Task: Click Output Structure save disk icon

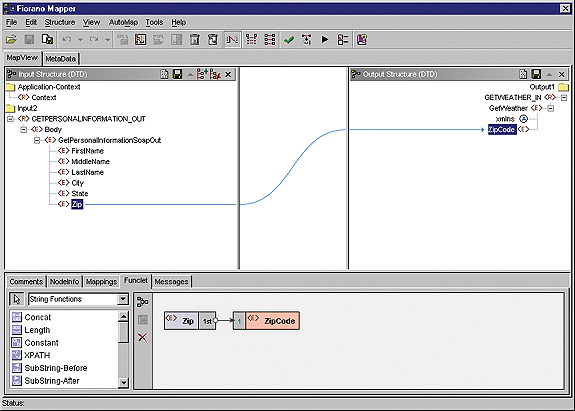Action: click(x=536, y=74)
